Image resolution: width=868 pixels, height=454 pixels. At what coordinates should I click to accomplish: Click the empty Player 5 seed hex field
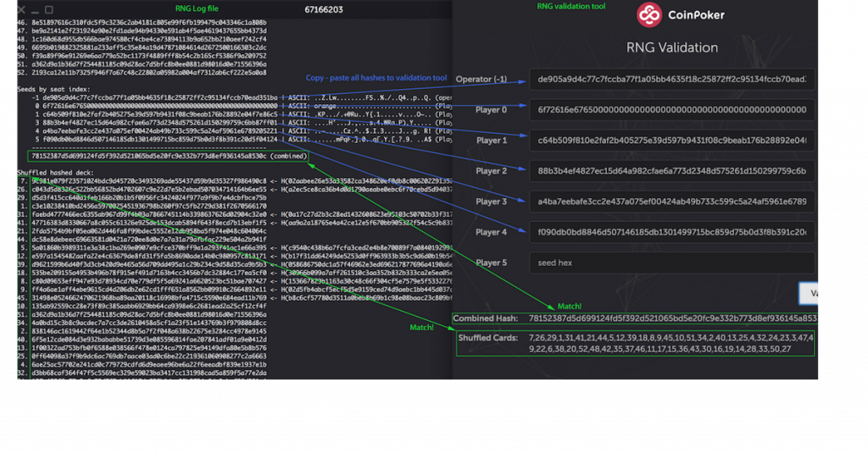point(672,263)
